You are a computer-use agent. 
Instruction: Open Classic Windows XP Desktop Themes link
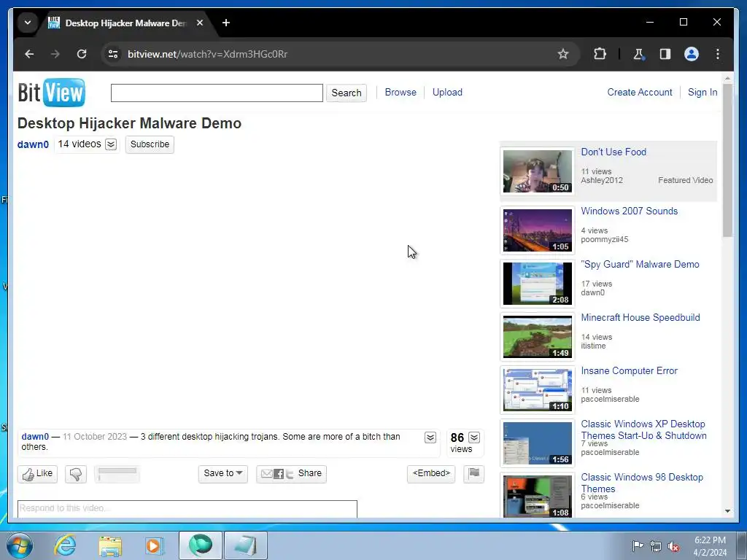[643, 429]
